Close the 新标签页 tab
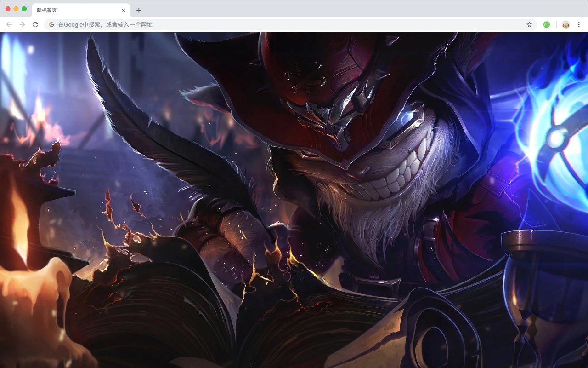588x368 pixels. (123, 10)
